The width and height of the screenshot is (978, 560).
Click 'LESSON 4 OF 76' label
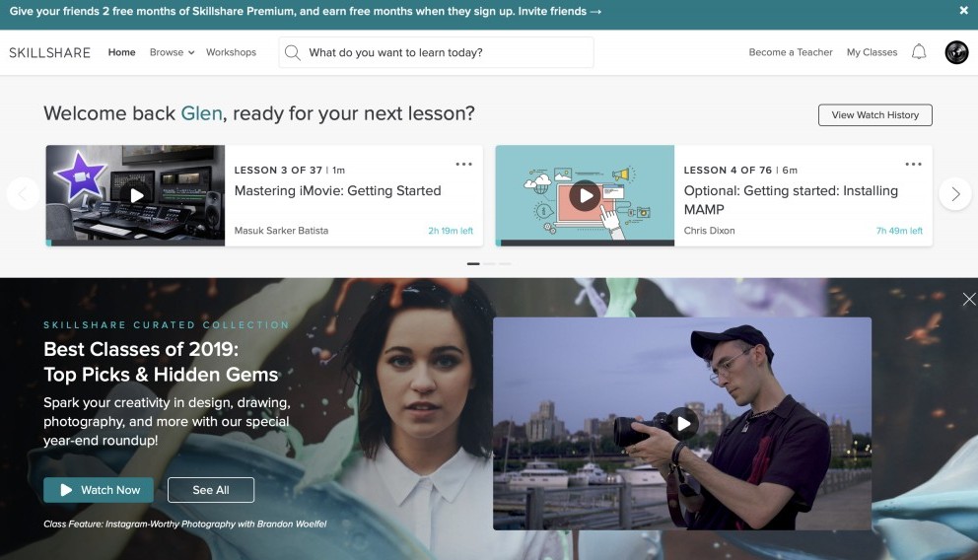(x=728, y=171)
